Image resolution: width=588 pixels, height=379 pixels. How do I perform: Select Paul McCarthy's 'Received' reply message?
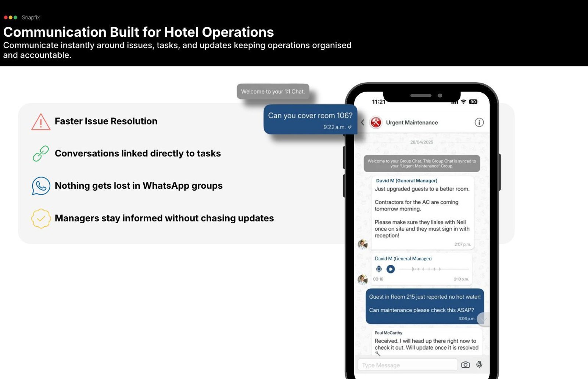pos(427,342)
